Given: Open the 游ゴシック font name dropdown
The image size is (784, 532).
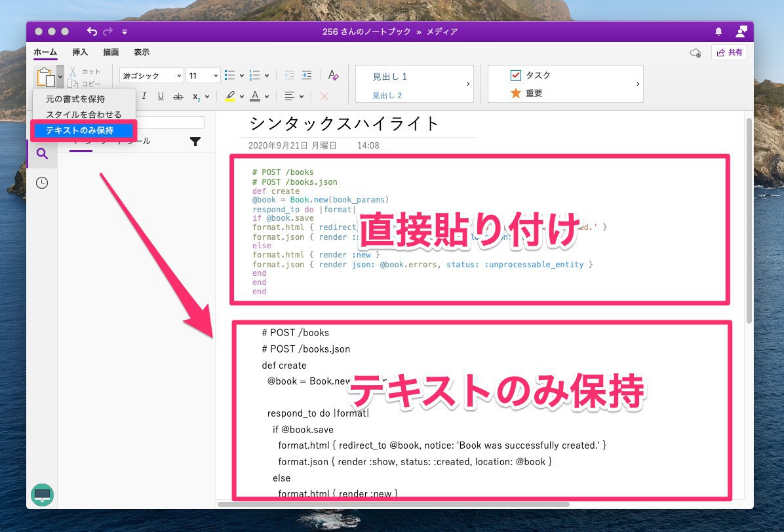Looking at the screenshot, I should click(x=151, y=75).
